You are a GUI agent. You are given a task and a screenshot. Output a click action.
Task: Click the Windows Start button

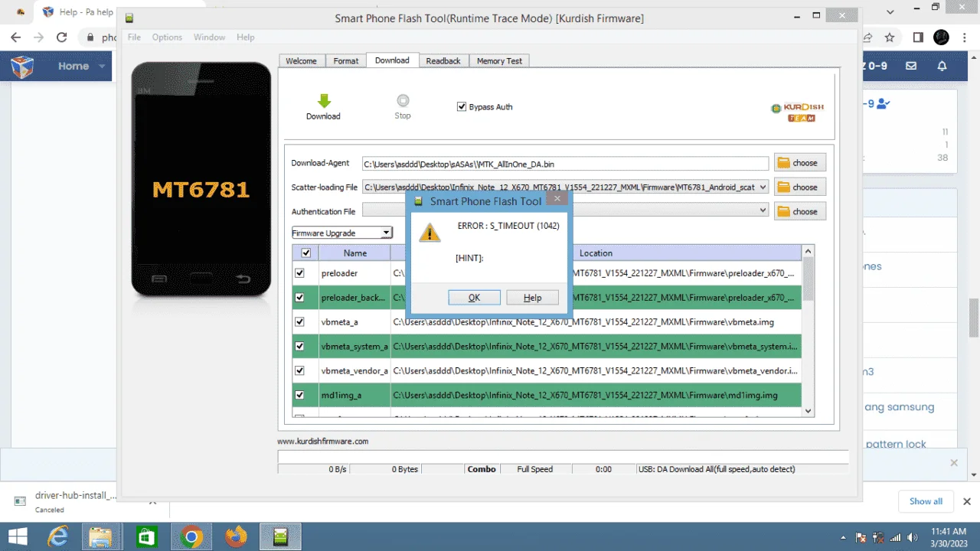16,536
